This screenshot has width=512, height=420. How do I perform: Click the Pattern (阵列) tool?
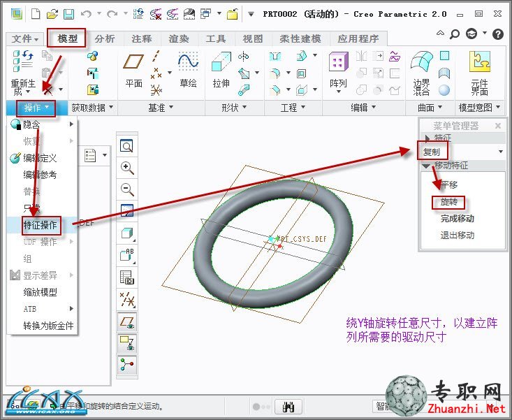[338, 72]
